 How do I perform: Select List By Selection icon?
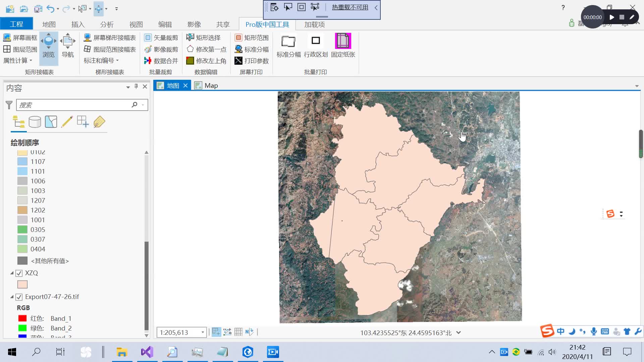[x=51, y=122]
